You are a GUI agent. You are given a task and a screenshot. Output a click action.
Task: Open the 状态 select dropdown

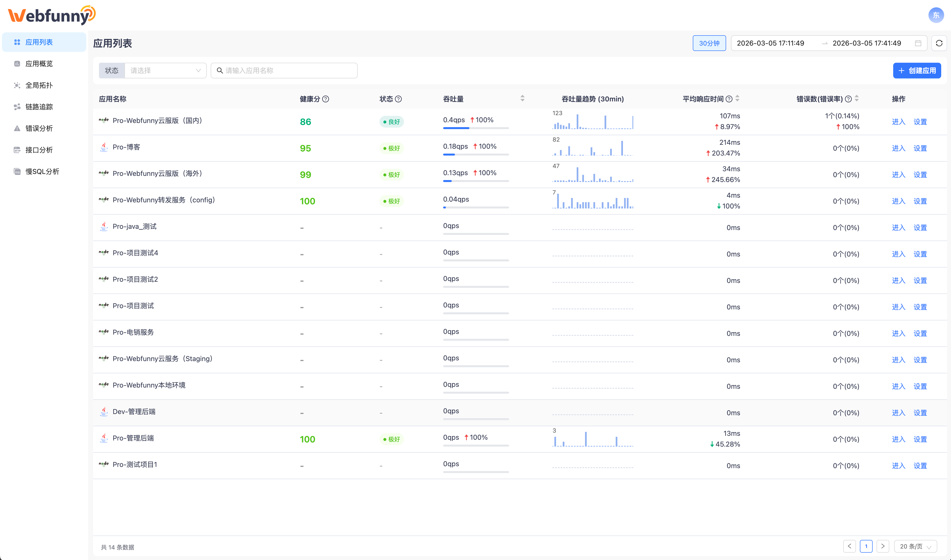click(x=165, y=71)
